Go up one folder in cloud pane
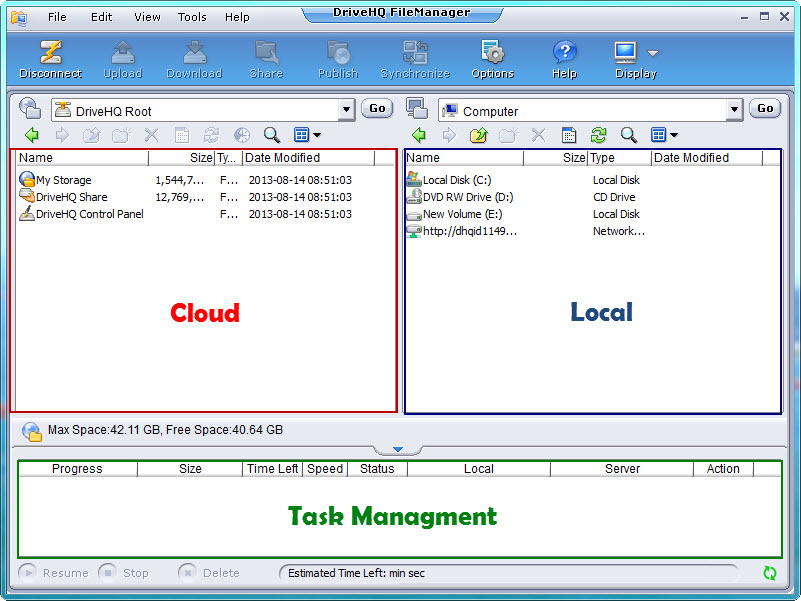The width and height of the screenshot is (801, 601). tap(91, 135)
